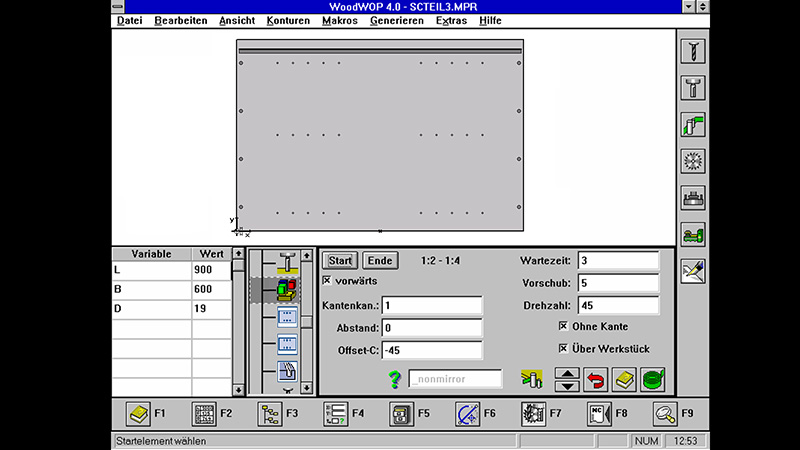Click the green contour routing tool icon

692,124
